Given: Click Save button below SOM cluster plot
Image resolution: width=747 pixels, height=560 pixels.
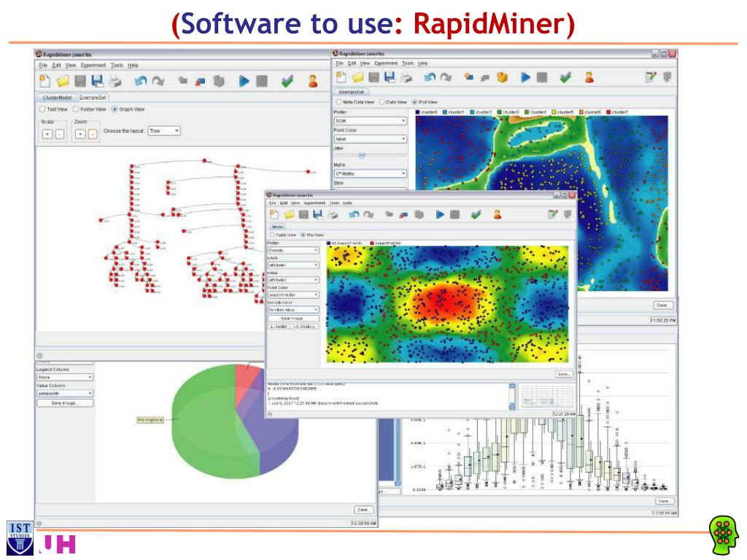Looking at the screenshot, I should tap(662, 305).
